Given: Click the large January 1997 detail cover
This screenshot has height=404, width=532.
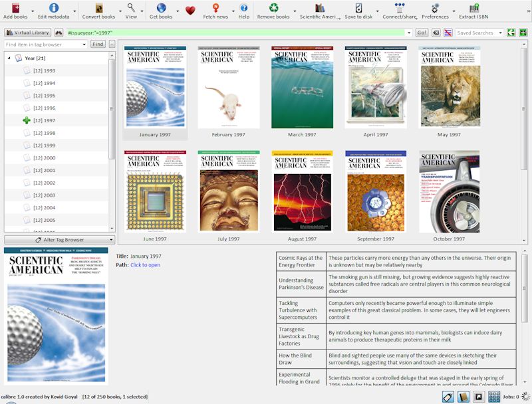Looking at the screenshot, I should point(56,315).
